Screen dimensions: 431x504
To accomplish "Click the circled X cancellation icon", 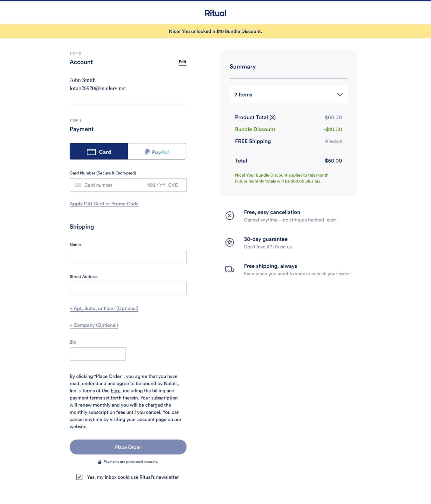I will pyautogui.click(x=229, y=215).
